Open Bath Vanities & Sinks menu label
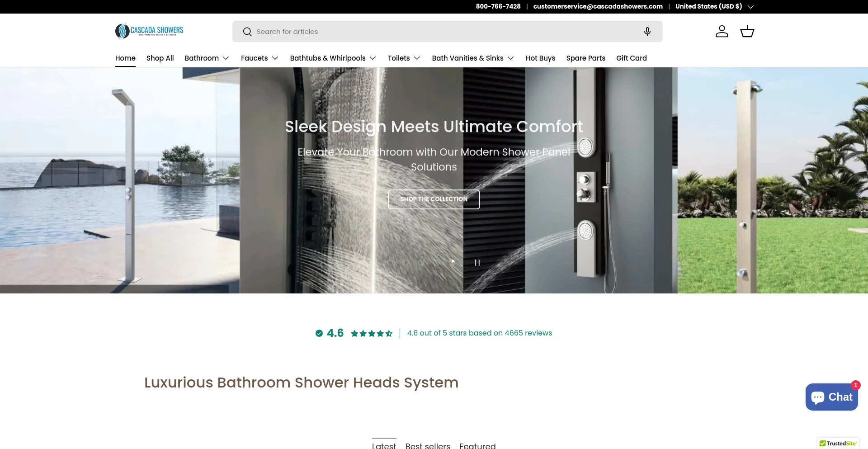868x449 pixels. pos(467,58)
